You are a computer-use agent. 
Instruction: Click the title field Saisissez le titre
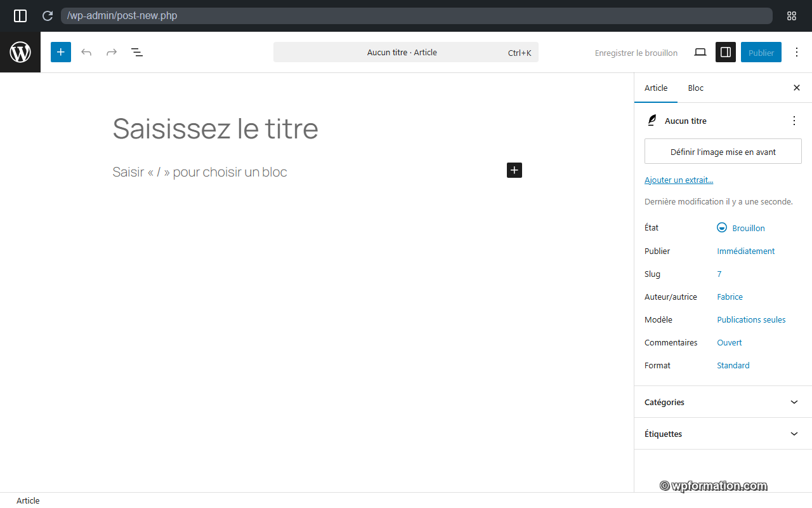317,128
